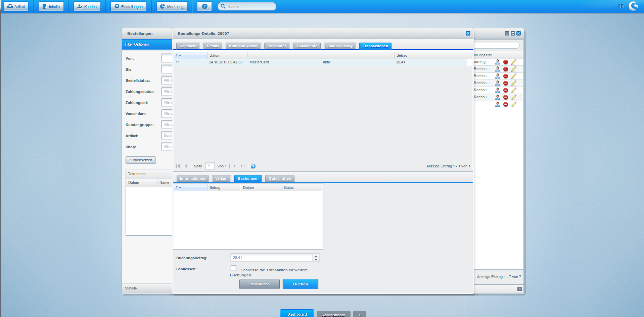This screenshot has width=644, height=317.
Task: Switch to the Status History tab
Action: (340, 46)
